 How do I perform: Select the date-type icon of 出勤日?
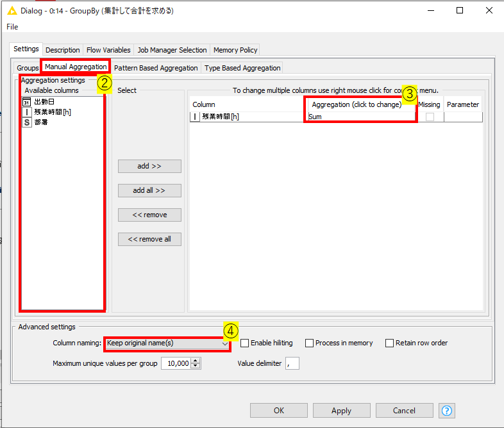pos(26,102)
